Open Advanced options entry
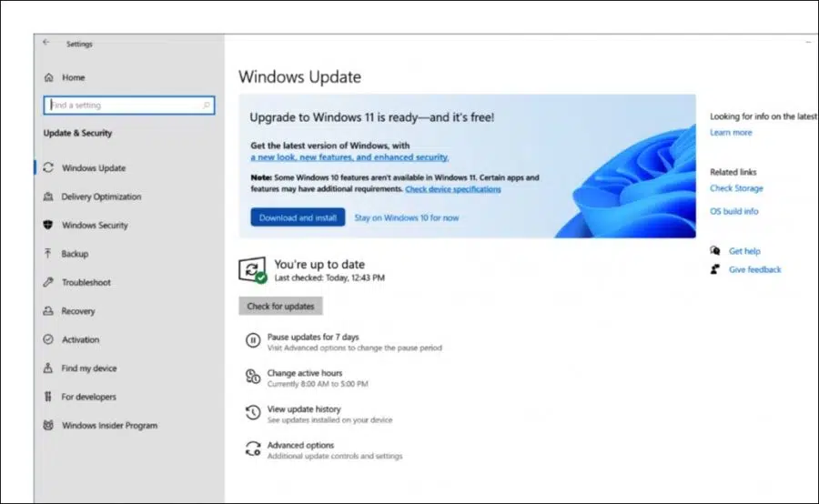 pos(300,445)
